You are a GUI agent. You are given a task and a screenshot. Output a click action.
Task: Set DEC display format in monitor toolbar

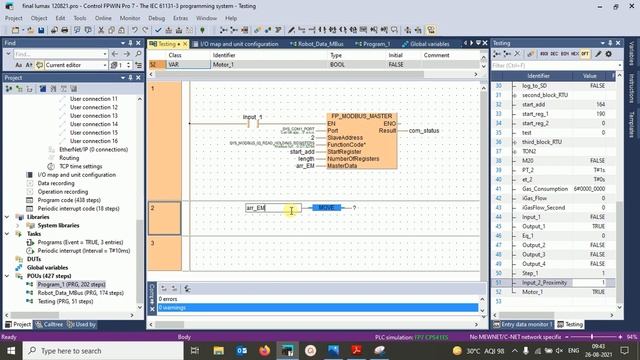click(554, 54)
